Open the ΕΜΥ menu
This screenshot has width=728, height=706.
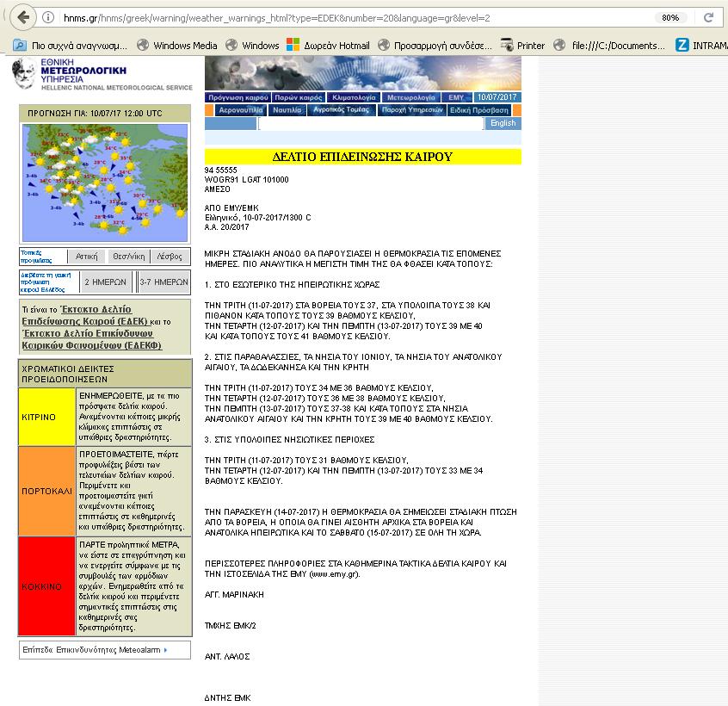(x=456, y=97)
